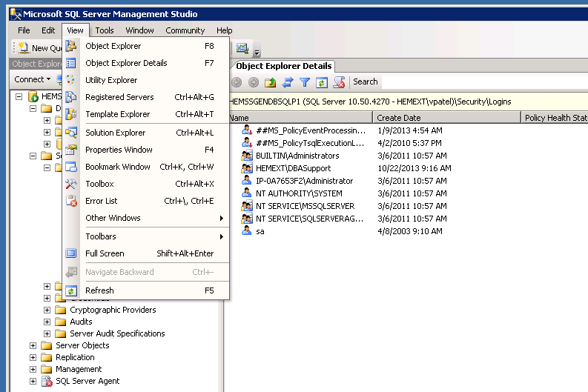The width and height of the screenshot is (588, 392).
Task: Expand SQL Server Agent node
Action: point(33,381)
